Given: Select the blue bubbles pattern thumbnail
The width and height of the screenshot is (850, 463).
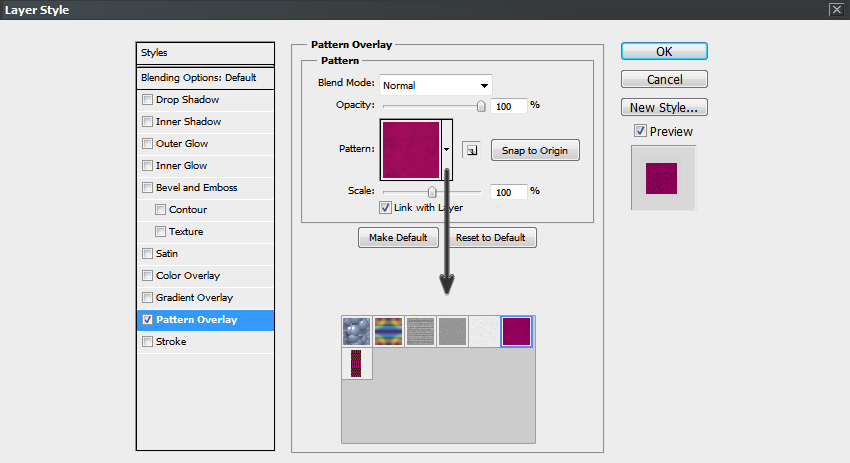Looking at the screenshot, I should pos(356,331).
